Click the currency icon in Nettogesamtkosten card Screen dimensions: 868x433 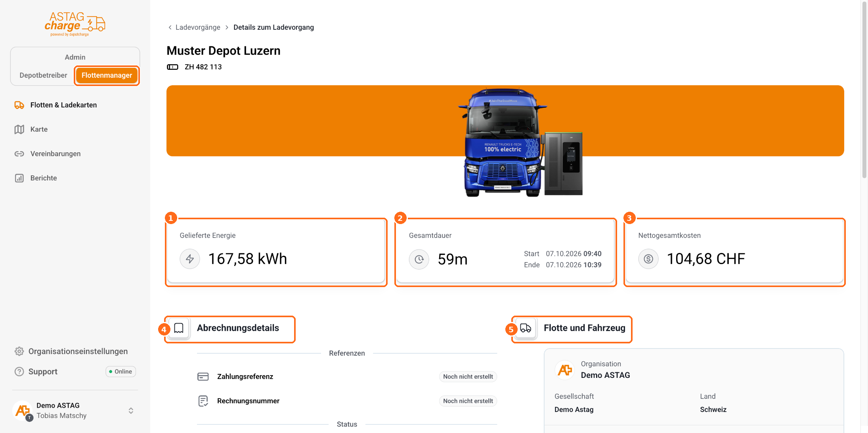(648, 259)
